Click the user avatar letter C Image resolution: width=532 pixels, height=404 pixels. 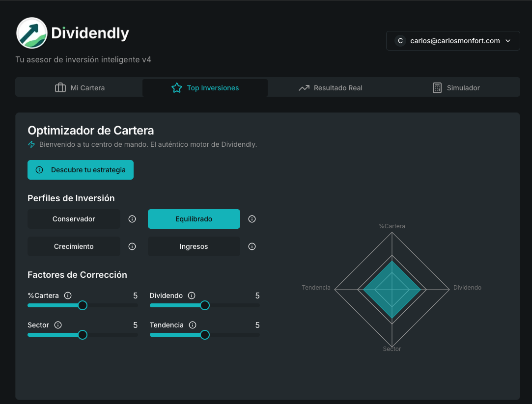400,41
